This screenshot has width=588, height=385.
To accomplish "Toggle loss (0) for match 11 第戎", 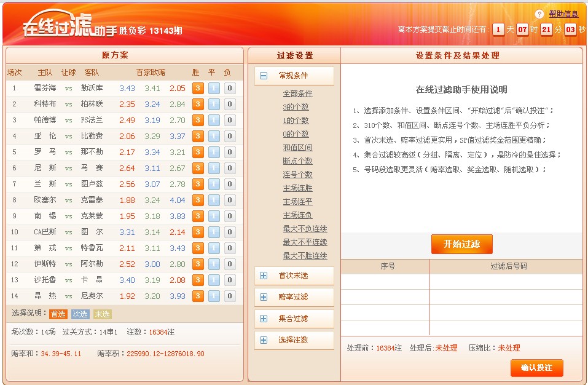I will coord(229,248).
